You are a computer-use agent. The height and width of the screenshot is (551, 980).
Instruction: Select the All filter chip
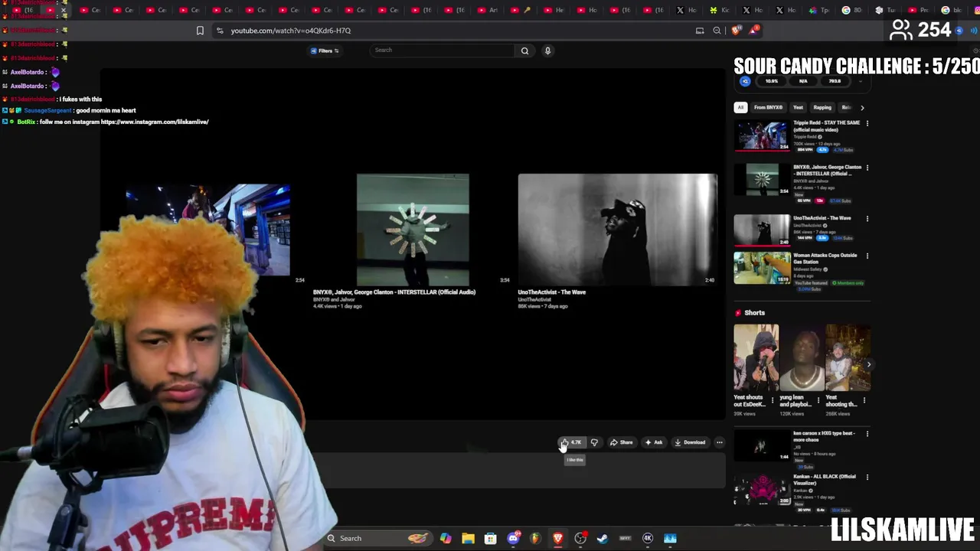740,108
